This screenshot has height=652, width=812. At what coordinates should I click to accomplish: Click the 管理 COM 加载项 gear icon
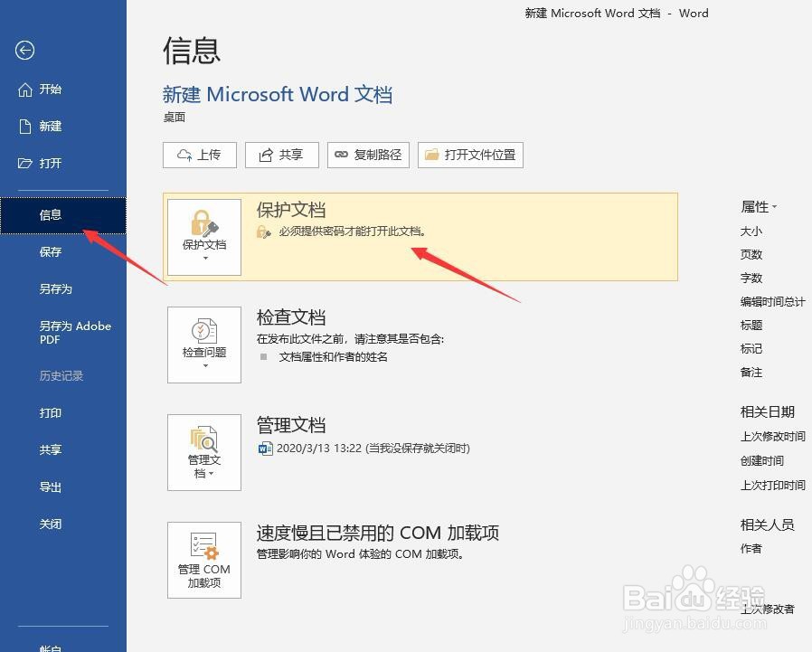pos(204,547)
